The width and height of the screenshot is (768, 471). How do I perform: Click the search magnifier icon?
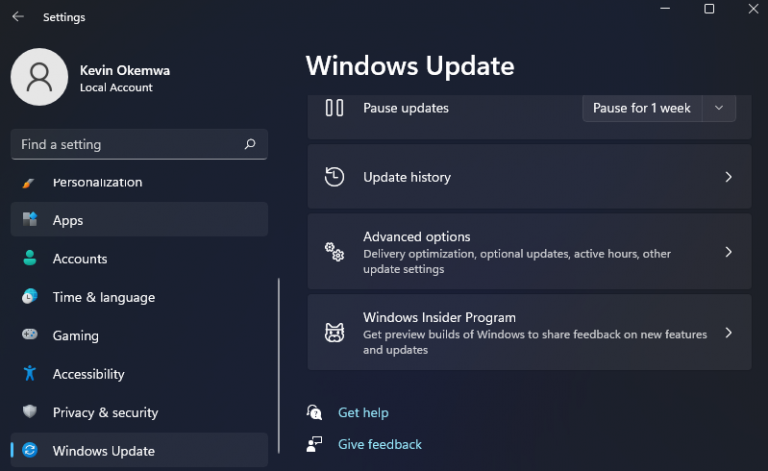tap(250, 144)
